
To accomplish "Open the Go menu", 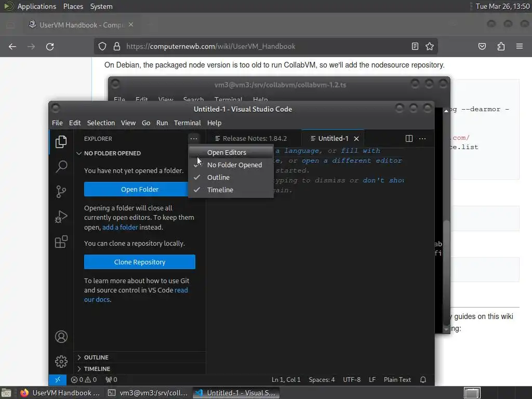I will [x=146, y=123].
